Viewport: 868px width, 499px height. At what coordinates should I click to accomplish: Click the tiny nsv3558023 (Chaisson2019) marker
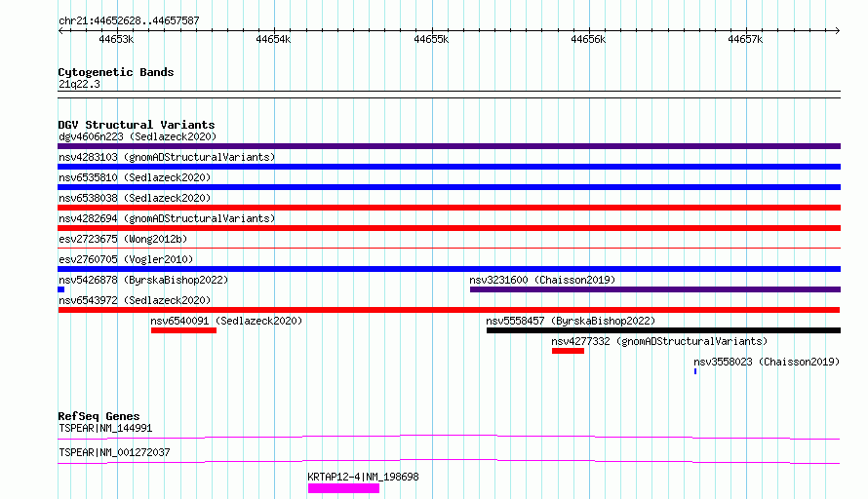(x=695, y=371)
